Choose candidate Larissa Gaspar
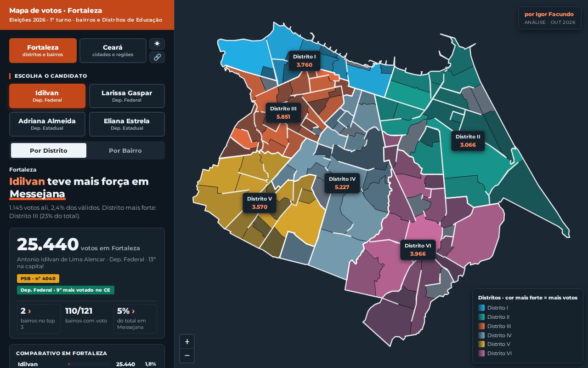Screen dimensions: 588x368 point(127,96)
